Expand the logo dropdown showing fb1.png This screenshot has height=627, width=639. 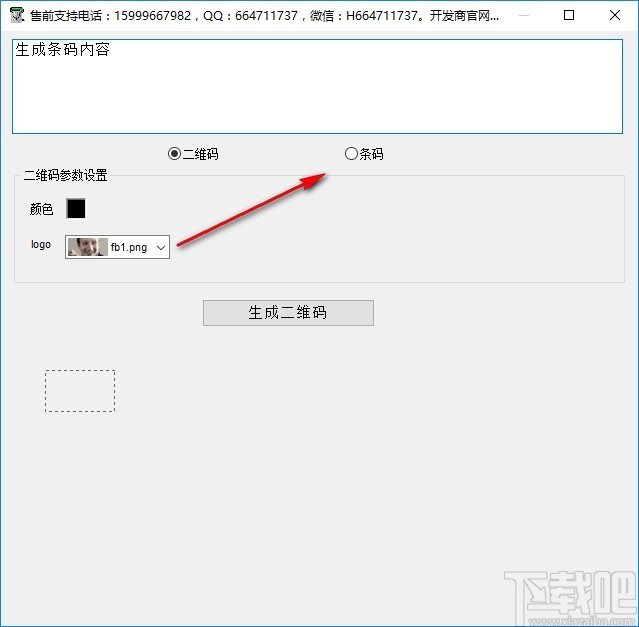click(x=117, y=247)
